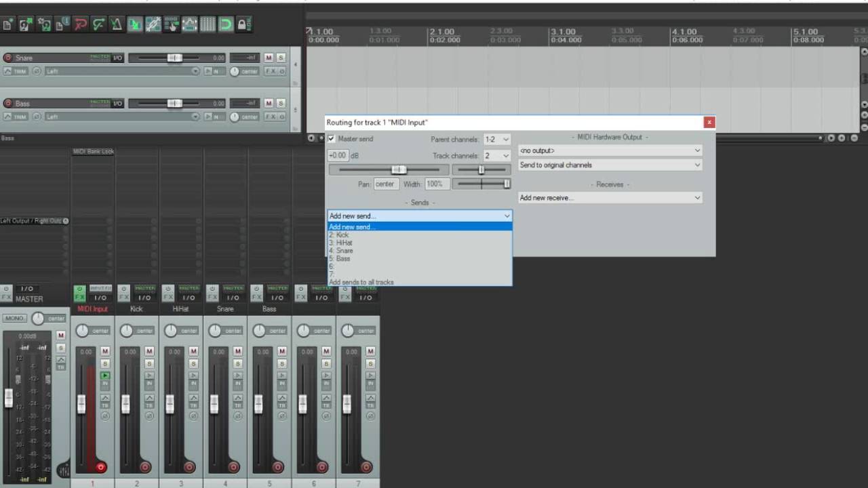
Task: Open the Bass track FX button
Action: [271, 117]
